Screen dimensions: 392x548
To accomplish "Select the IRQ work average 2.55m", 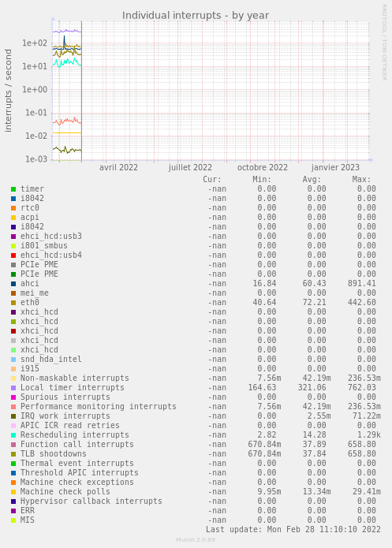I will [x=319, y=416].
